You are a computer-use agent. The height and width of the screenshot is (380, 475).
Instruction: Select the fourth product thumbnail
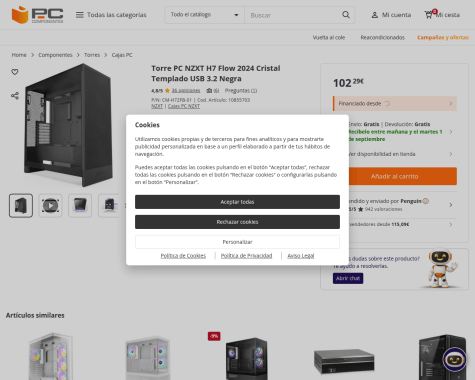(x=109, y=205)
